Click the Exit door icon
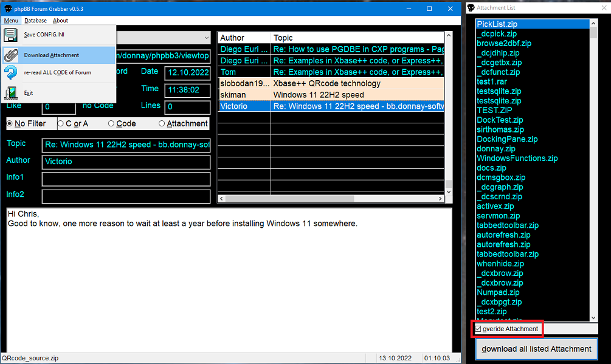Image resolution: width=611 pixels, height=364 pixels. [10, 92]
